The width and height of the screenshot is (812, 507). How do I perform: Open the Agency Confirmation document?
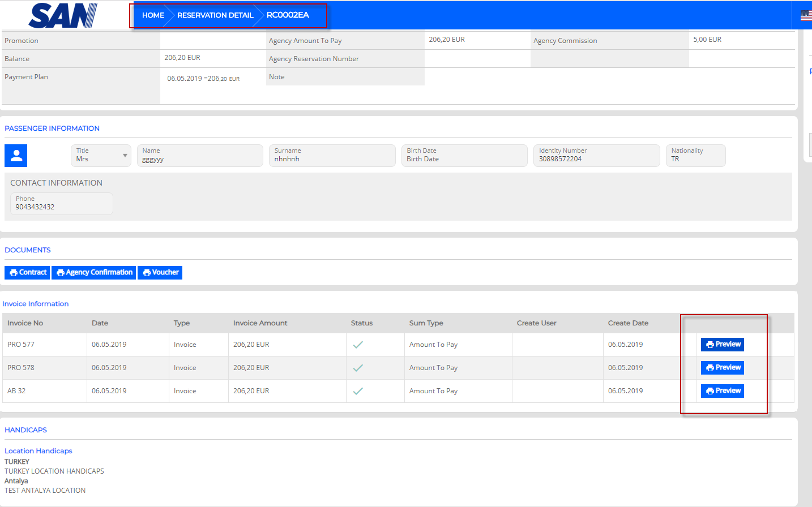94,273
